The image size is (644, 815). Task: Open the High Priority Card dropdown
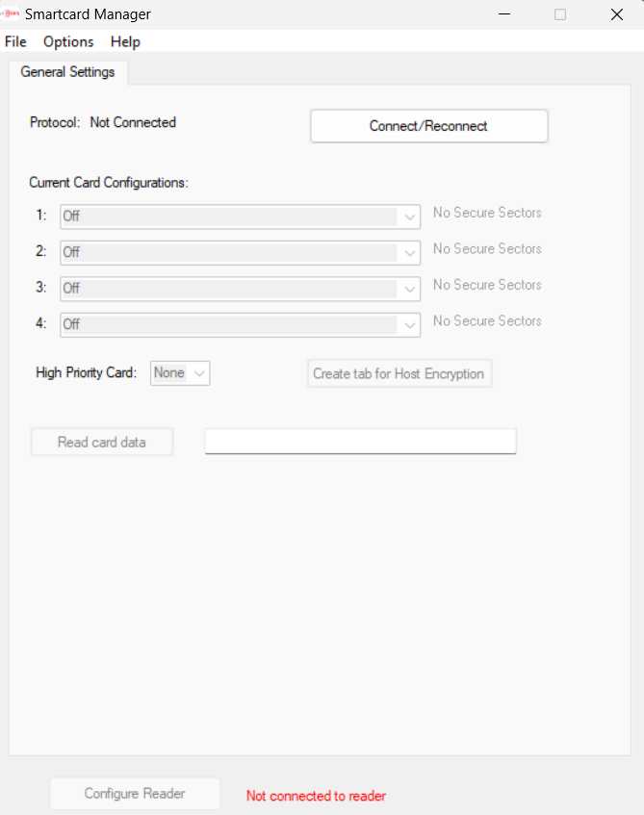click(179, 372)
